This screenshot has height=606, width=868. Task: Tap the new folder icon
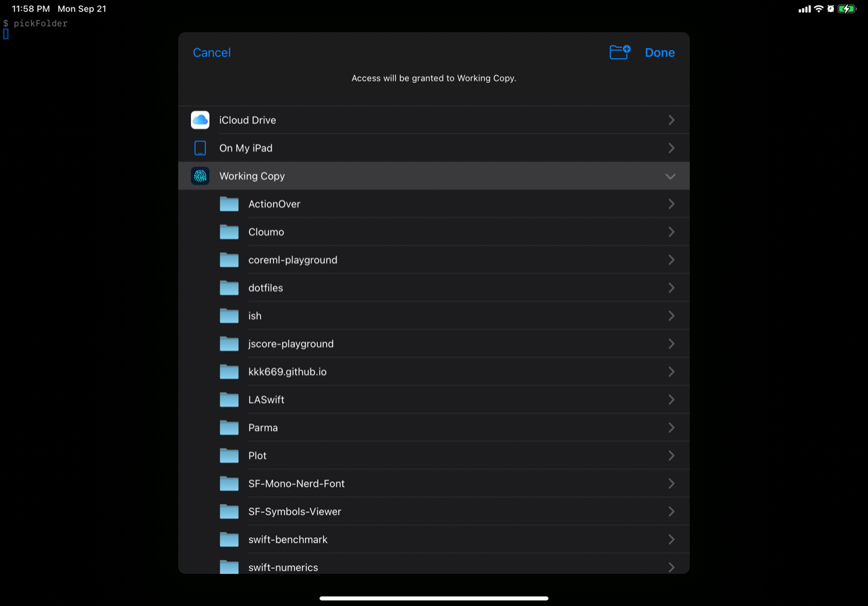point(620,52)
